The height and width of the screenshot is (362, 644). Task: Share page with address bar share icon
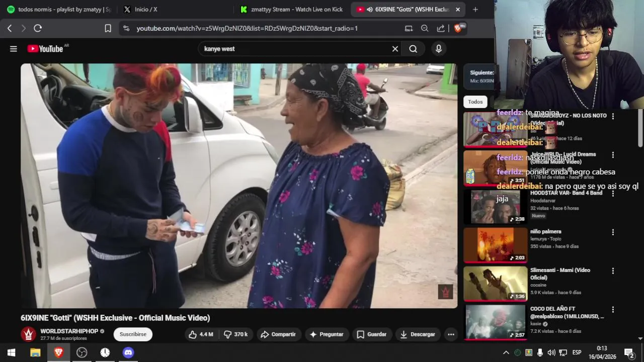(x=441, y=29)
